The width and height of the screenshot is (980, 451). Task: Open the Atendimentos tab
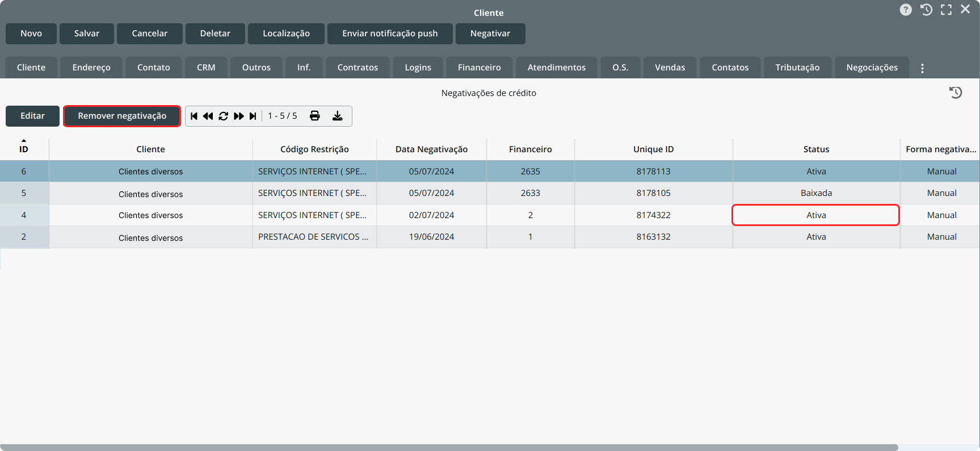pos(557,68)
